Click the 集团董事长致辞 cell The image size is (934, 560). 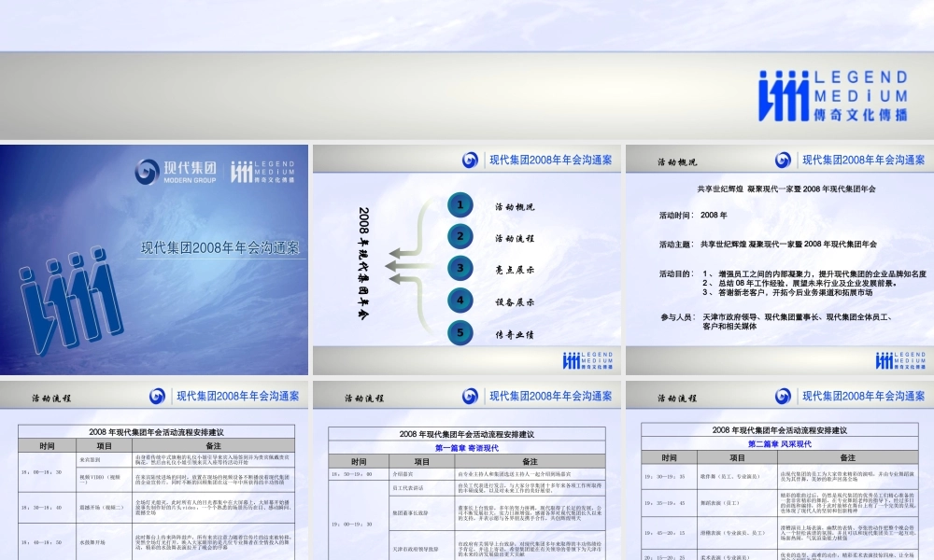(x=422, y=513)
